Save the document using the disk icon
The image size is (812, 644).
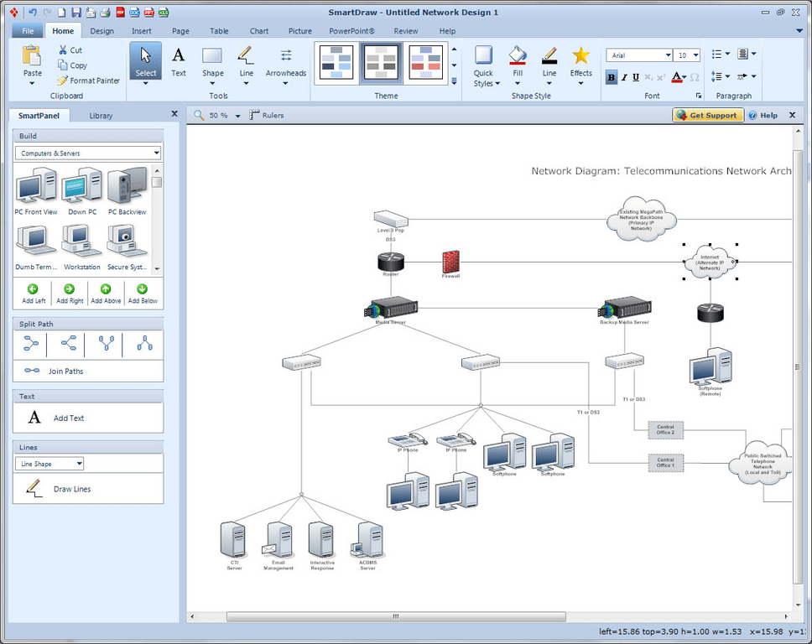point(76,12)
